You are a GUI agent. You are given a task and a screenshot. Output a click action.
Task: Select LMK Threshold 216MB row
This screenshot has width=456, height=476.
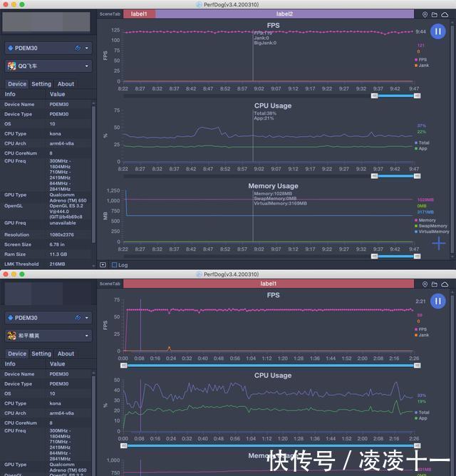(x=46, y=264)
